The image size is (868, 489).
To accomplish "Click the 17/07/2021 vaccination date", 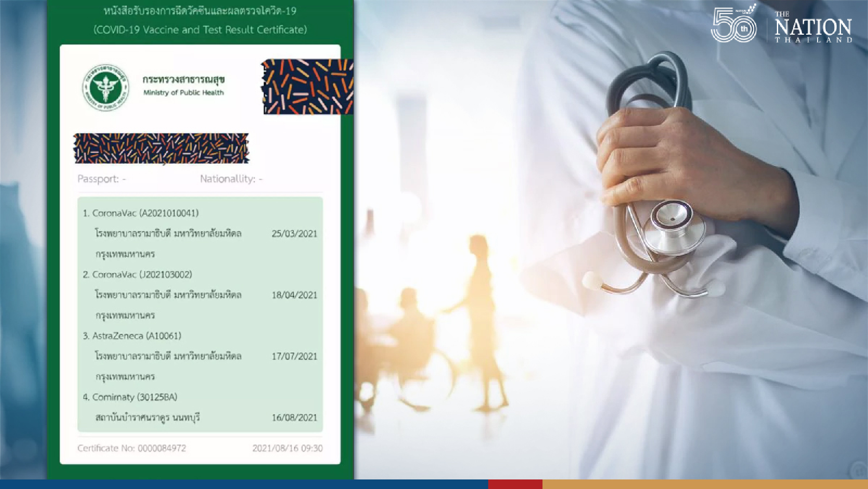I will point(294,357).
